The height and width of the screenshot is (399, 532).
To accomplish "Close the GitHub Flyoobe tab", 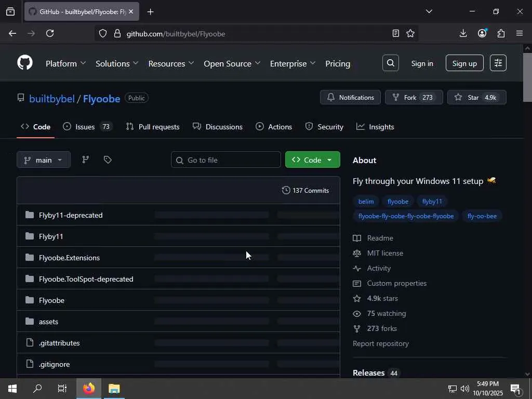I will (x=131, y=11).
